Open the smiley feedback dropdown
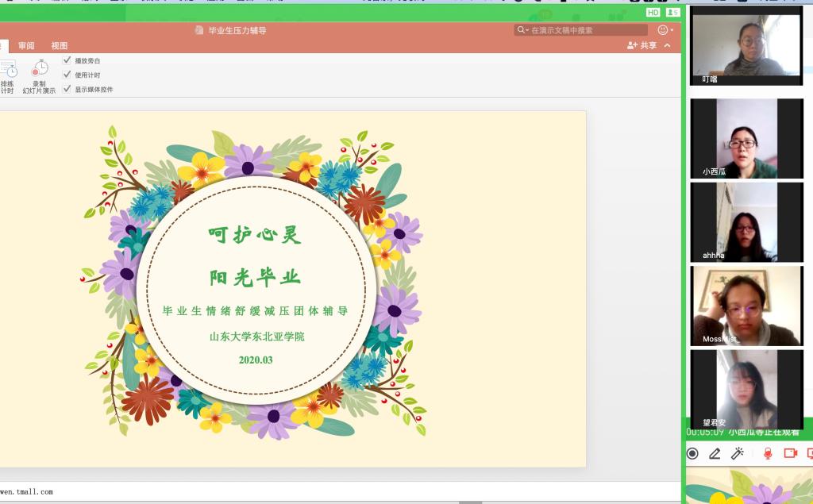Viewport: 813px width, 504px height. point(665,30)
